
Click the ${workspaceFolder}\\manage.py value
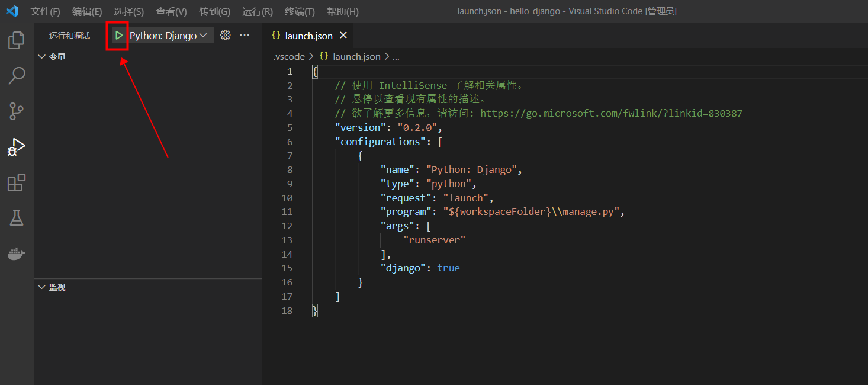point(531,211)
